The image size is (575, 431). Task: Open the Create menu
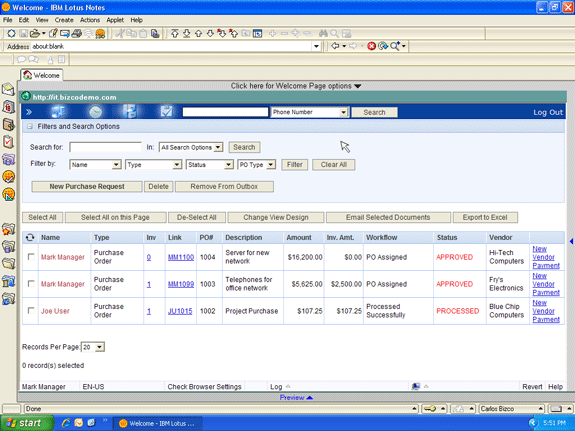(64, 20)
